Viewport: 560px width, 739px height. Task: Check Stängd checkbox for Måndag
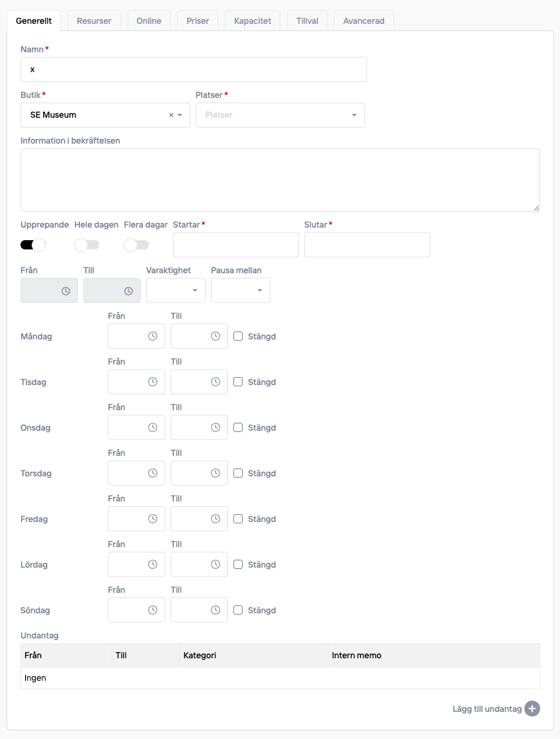pos(239,336)
